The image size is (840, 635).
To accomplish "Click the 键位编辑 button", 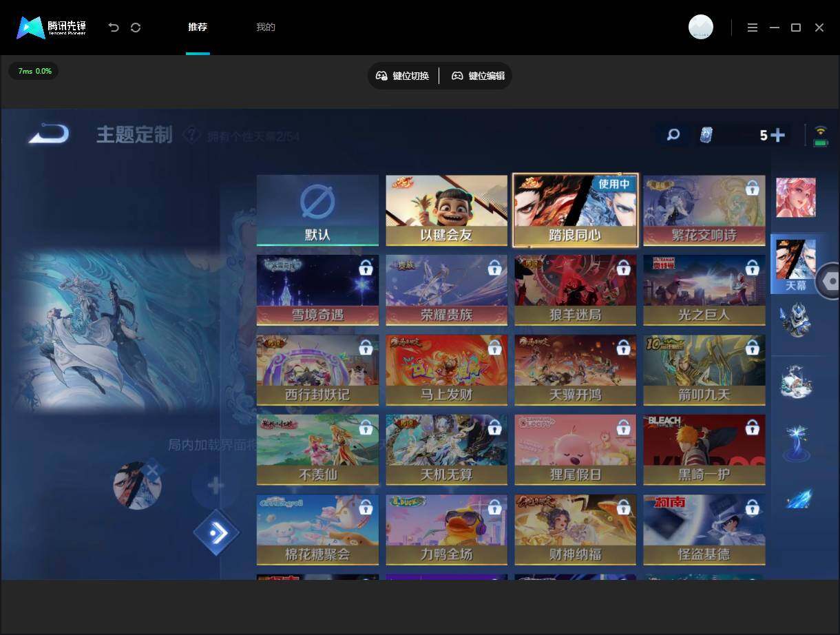I will pos(479,76).
